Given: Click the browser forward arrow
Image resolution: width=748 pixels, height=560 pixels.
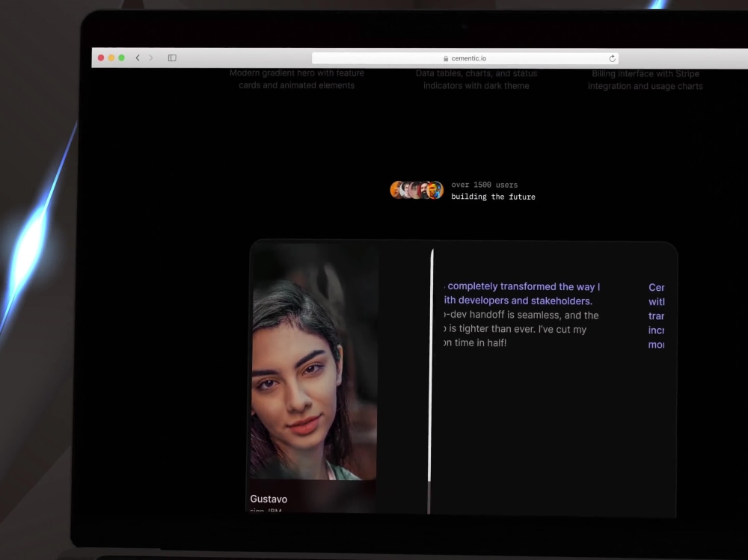Looking at the screenshot, I should point(151,58).
